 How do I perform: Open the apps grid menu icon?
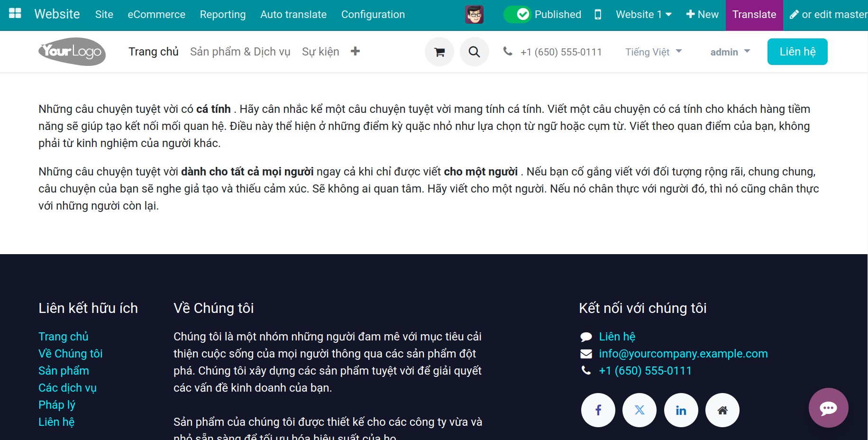[15, 14]
